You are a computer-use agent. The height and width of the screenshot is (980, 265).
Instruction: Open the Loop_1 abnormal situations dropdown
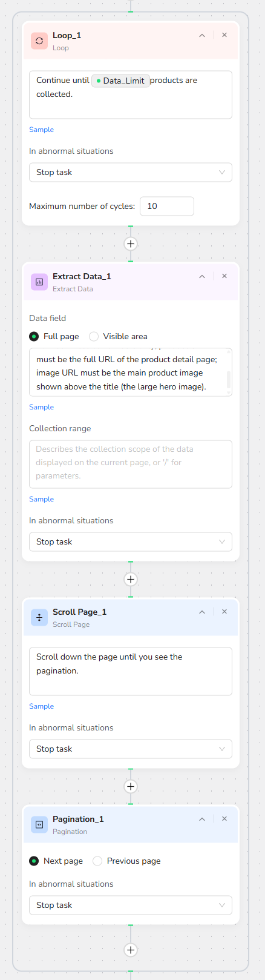(x=131, y=172)
